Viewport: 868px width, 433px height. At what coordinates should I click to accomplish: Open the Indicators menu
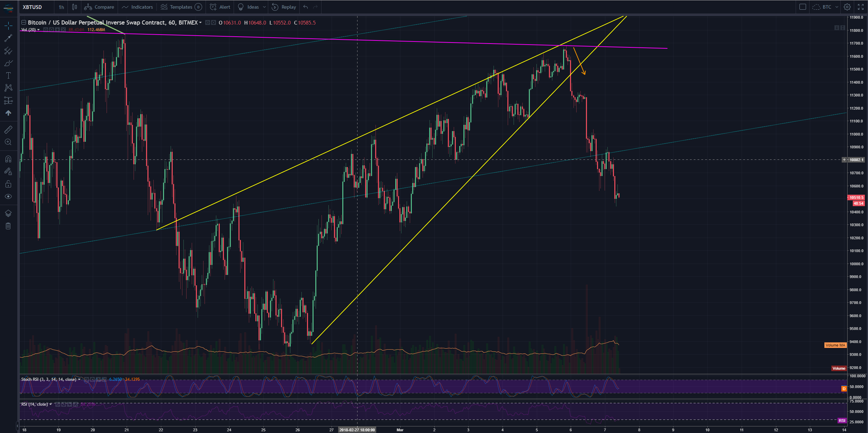coord(137,7)
